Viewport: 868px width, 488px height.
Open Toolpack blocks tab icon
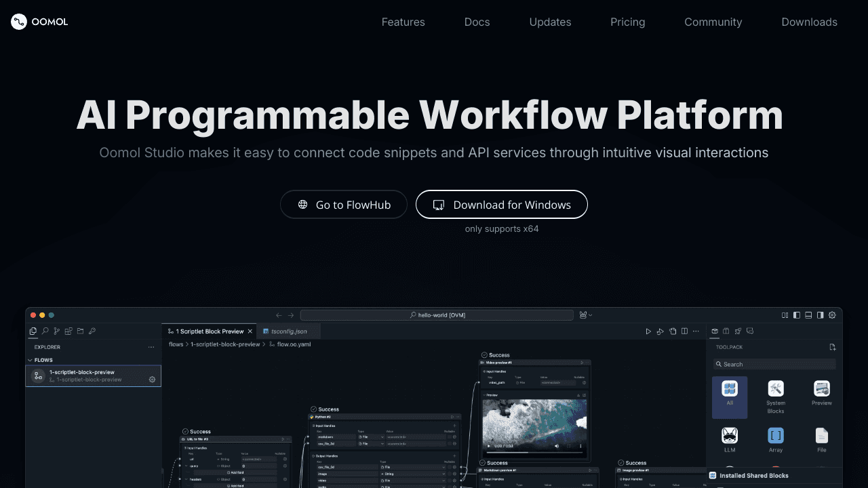click(x=714, y=331)
